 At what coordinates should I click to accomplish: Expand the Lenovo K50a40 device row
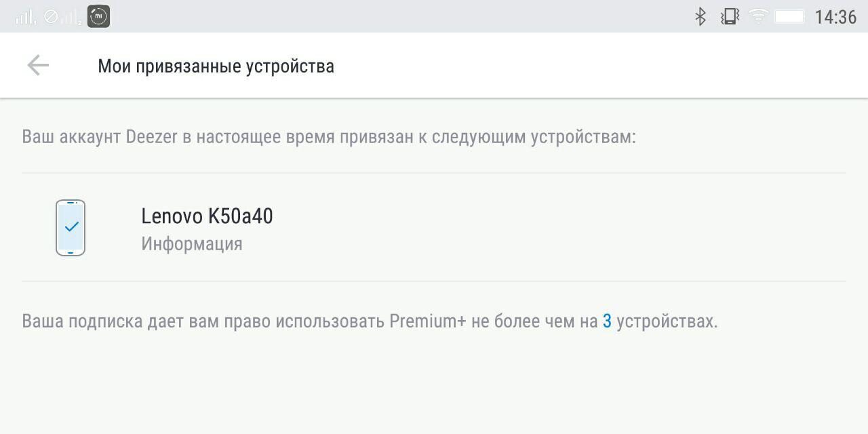point(434,228)
